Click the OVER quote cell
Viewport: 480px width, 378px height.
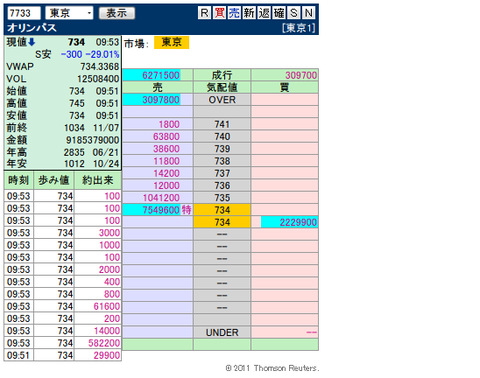(x=222, y=100)
